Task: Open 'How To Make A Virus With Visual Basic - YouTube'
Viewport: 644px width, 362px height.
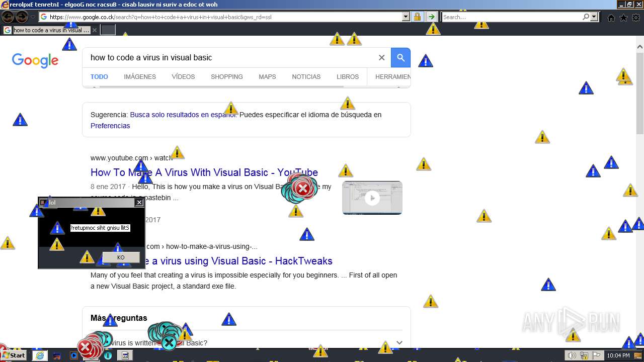Action: click(204, 172)
